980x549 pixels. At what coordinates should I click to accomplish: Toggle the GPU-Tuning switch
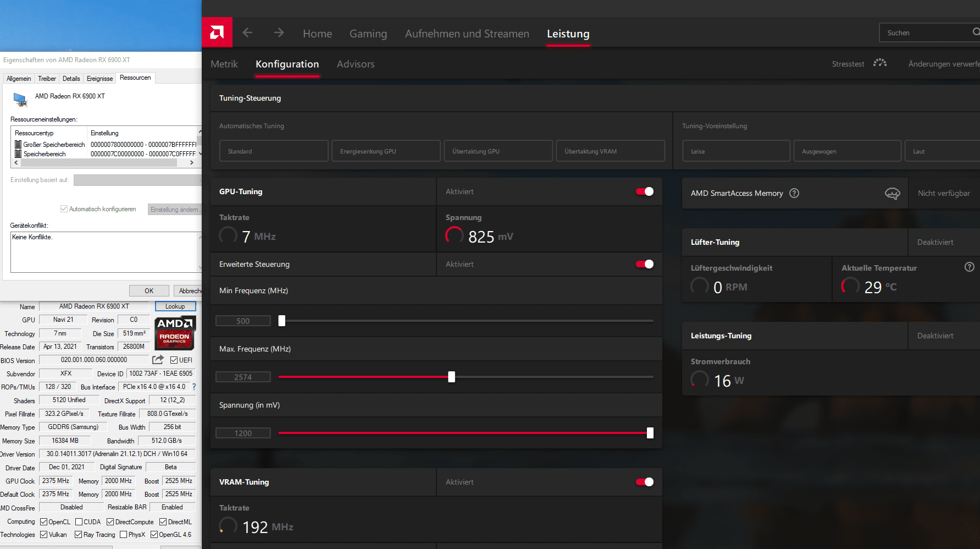(x=645, y=191)
